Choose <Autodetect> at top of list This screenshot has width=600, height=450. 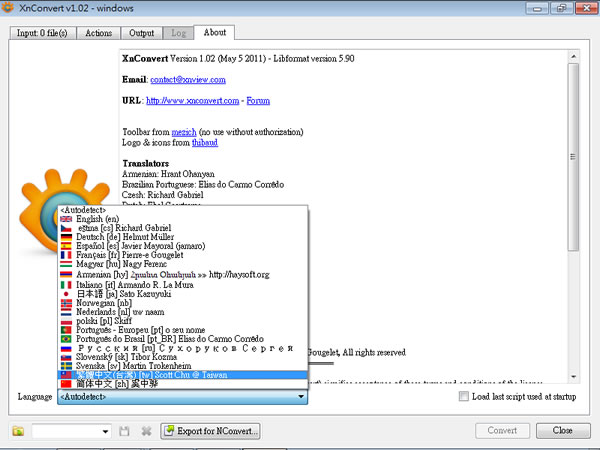[183, 210]
